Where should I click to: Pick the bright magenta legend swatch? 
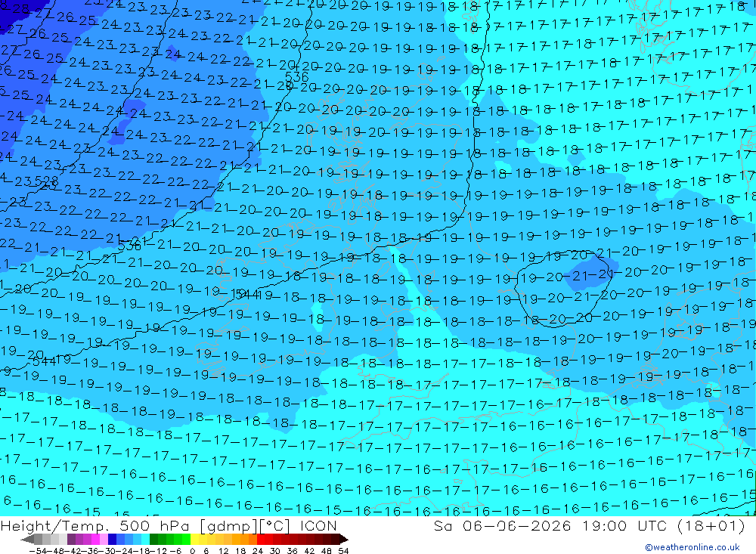(x=95, y=539)
